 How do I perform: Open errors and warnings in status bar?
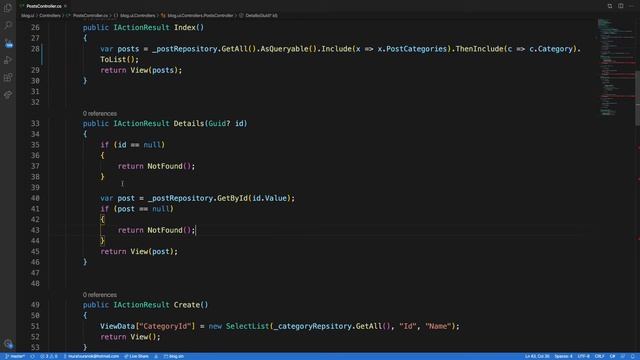49,356
